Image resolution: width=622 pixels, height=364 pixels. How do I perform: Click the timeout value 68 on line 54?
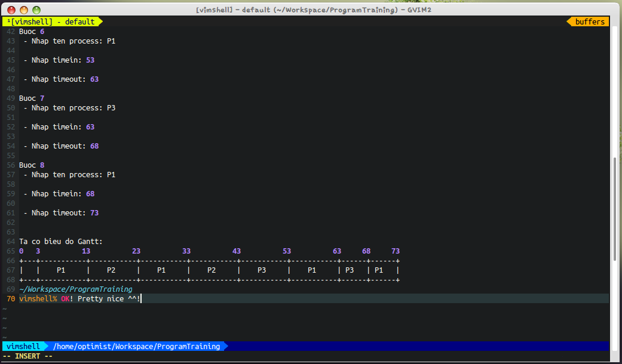tap(94, 146)
